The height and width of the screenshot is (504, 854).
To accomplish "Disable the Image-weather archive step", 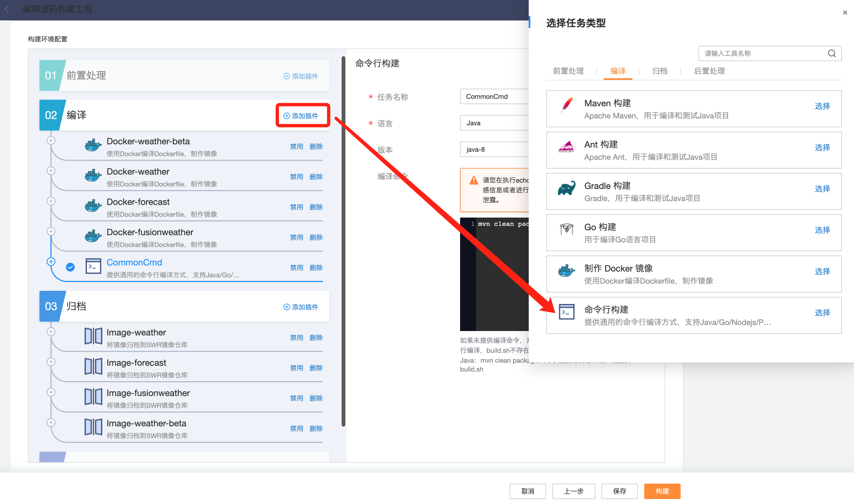I will 296,338.
